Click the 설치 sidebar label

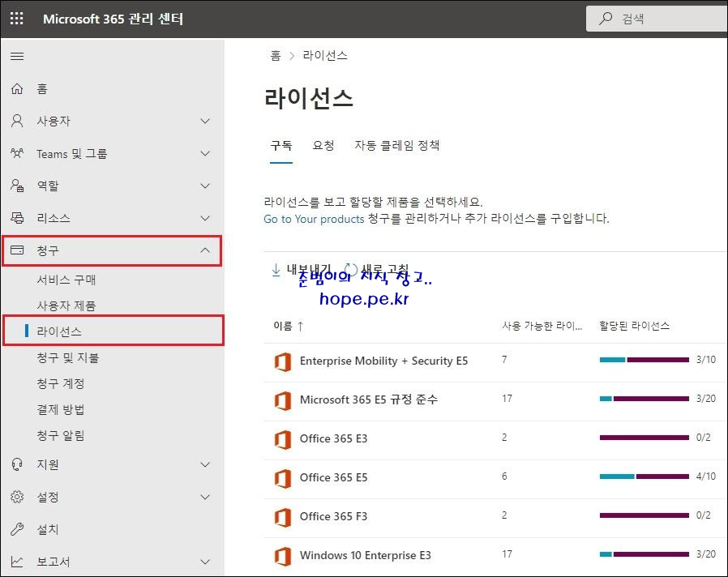(x=48, y=529)
